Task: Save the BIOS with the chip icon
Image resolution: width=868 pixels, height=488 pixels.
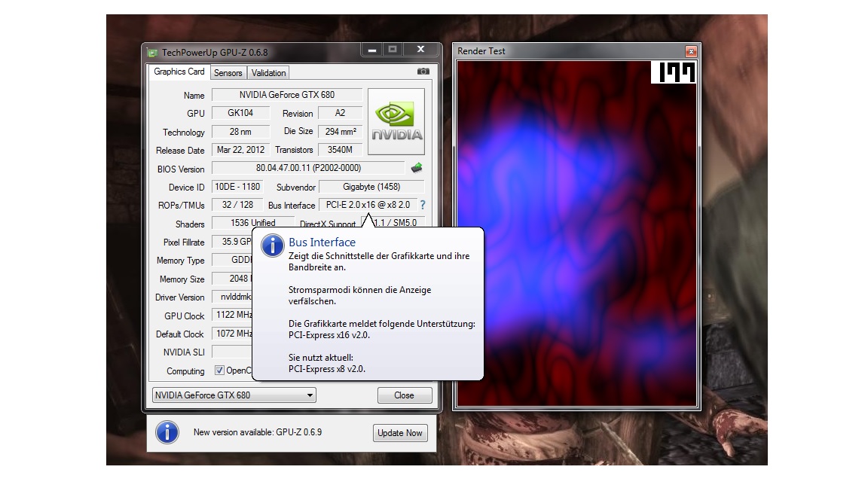Action: pos(417,168)
